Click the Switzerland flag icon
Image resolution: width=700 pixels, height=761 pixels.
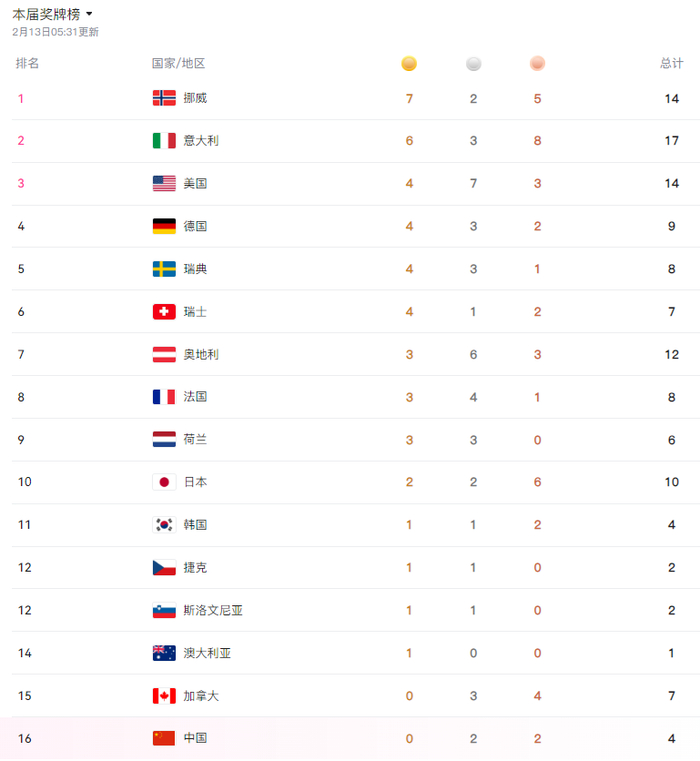coord(164,312)
